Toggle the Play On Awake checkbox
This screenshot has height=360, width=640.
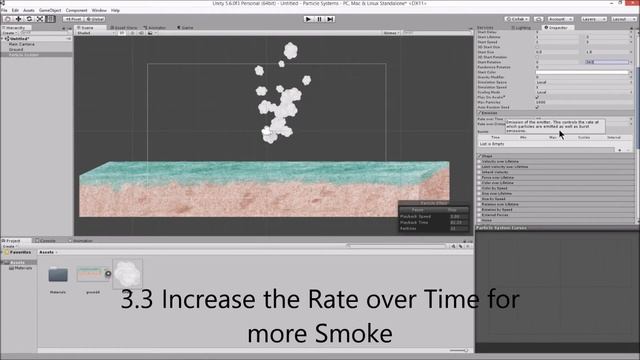coord(538,97)
